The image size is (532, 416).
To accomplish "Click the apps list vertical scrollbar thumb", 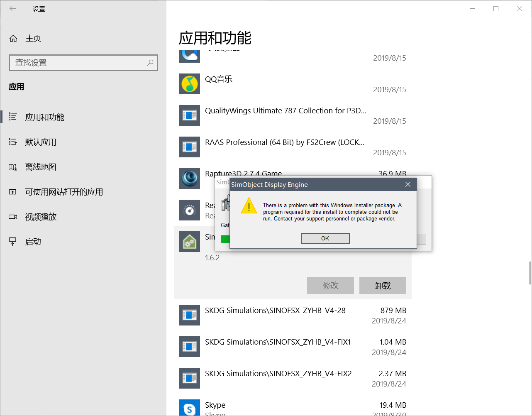I will [530, 273].
